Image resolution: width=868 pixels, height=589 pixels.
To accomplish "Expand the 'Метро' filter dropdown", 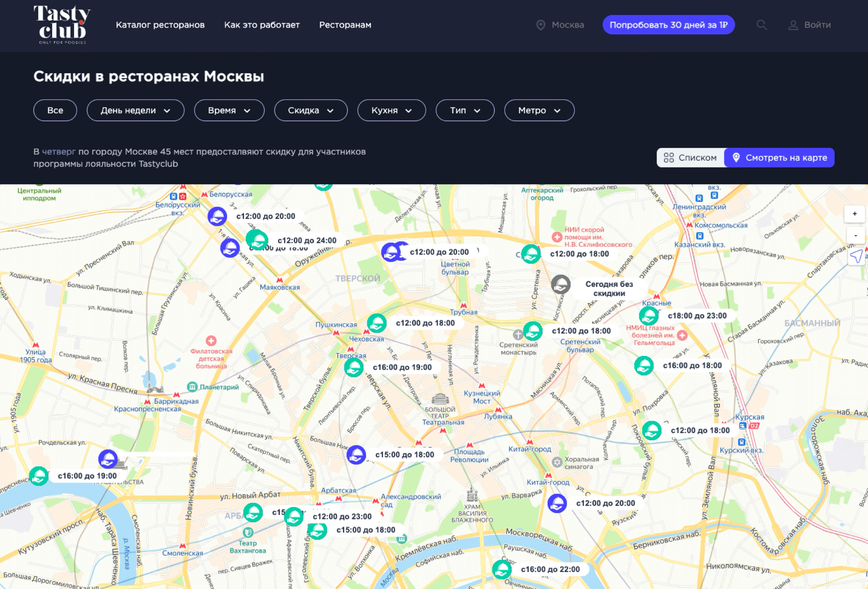I will (539, 110).
